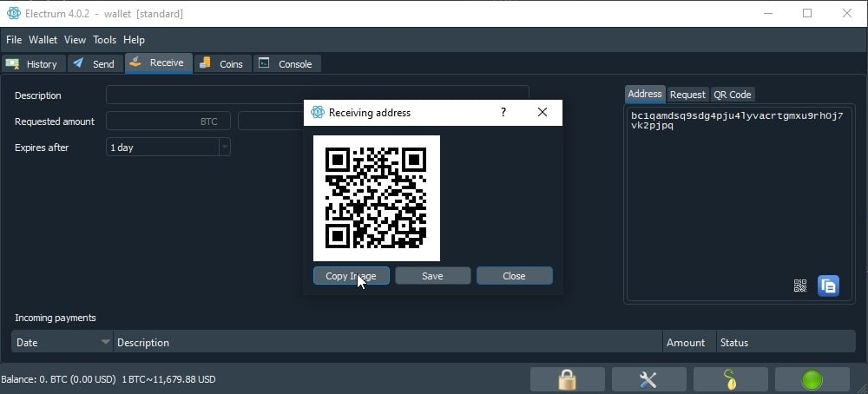Click the Console tab terminal icon
The image size is (868, 394).
[265, 63]
